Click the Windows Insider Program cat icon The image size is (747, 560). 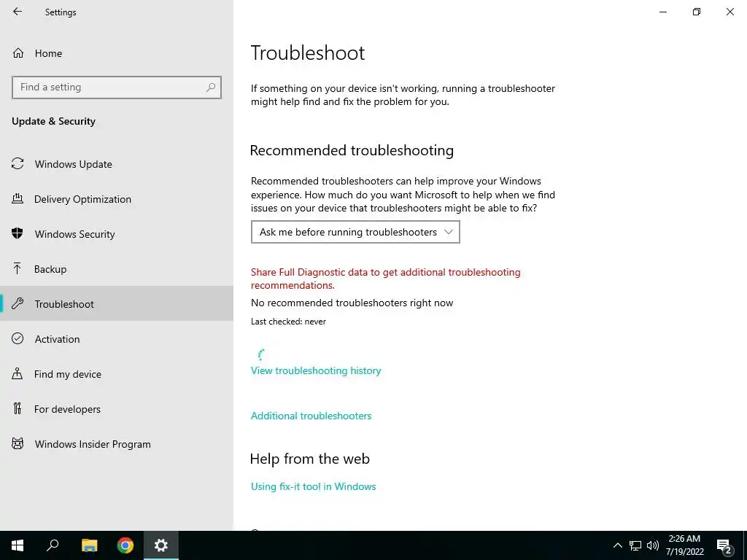(18, 444)
